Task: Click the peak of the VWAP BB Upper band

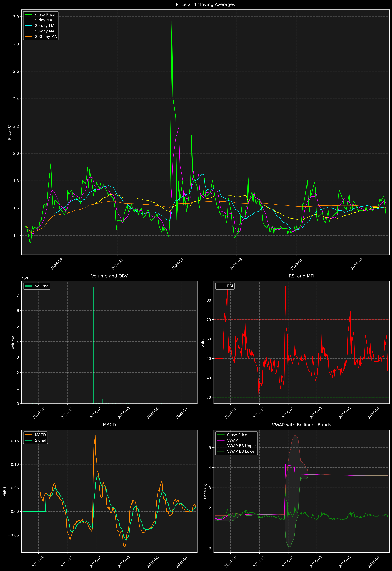Action: pos(295,436)
